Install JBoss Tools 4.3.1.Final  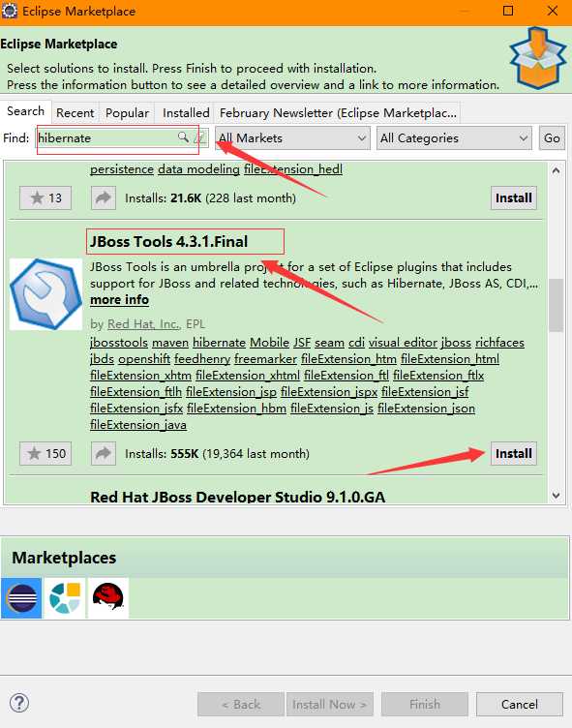(514, 454)
